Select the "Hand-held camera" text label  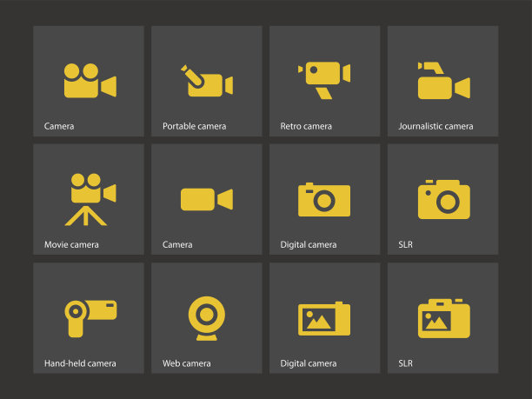[80, 363]
